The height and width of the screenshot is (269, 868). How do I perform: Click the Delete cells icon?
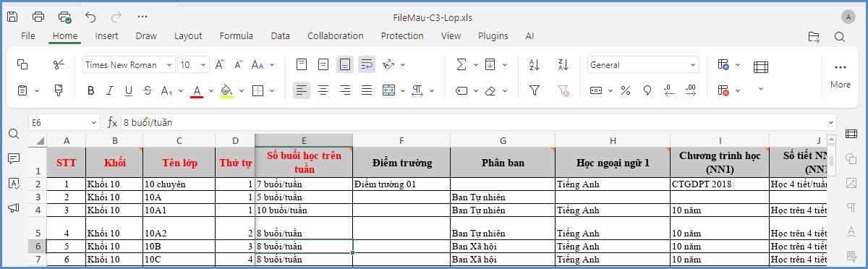tap(724, 90)
